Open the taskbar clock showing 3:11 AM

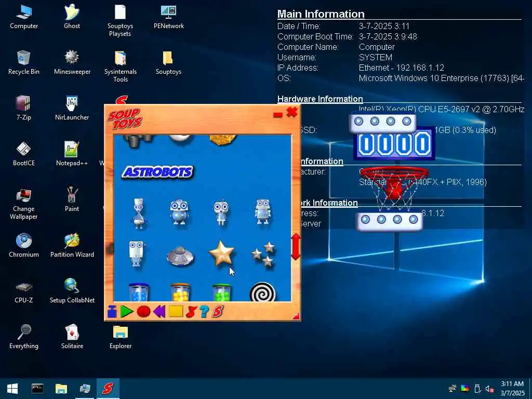click(x=512, y=389)
